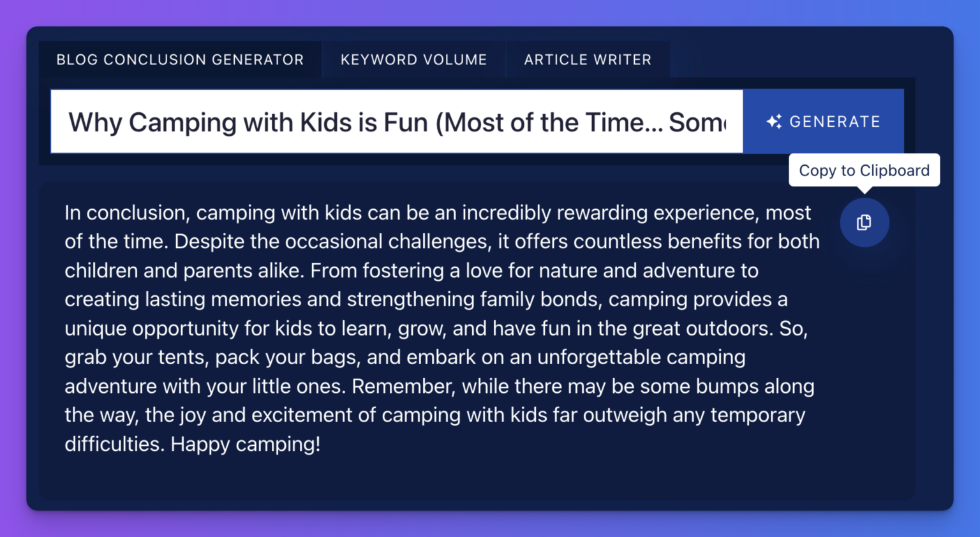Click the Copy to Clipboard tooltip
This screenshot has width=980, height=537.
tap(864, 170)
